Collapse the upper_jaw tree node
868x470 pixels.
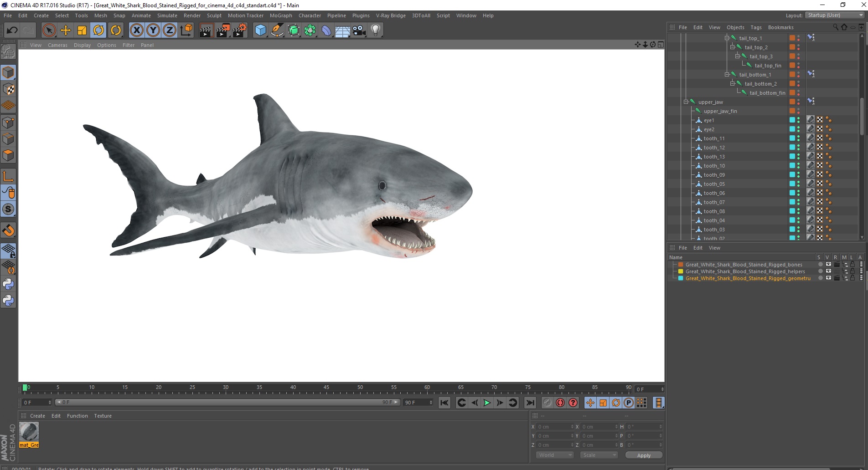pyautogui.click(x=686, y=102)
